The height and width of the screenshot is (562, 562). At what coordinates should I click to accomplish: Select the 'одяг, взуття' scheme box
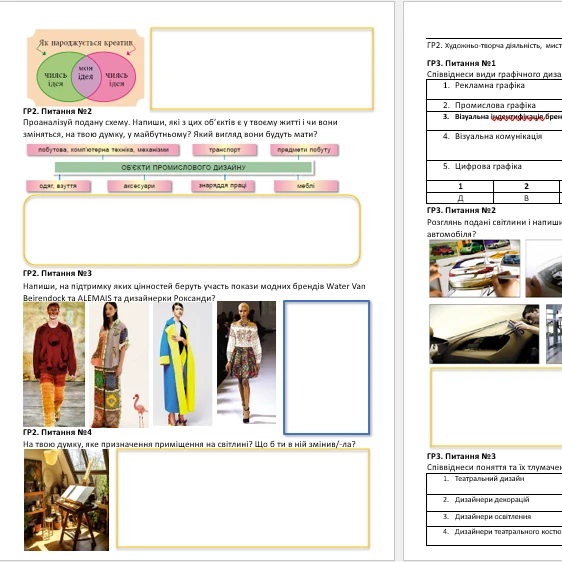58,186
